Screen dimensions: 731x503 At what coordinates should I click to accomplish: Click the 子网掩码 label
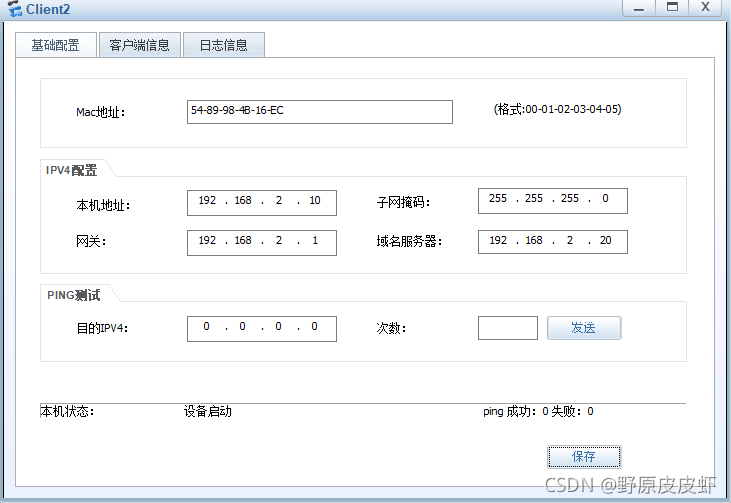click(403, 202)
